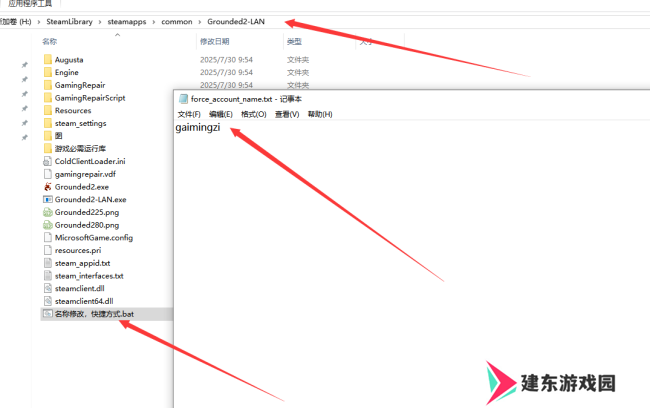Click the Notepad icon in title bar
This screenshot has width=650, height=408.
[183, 99]
